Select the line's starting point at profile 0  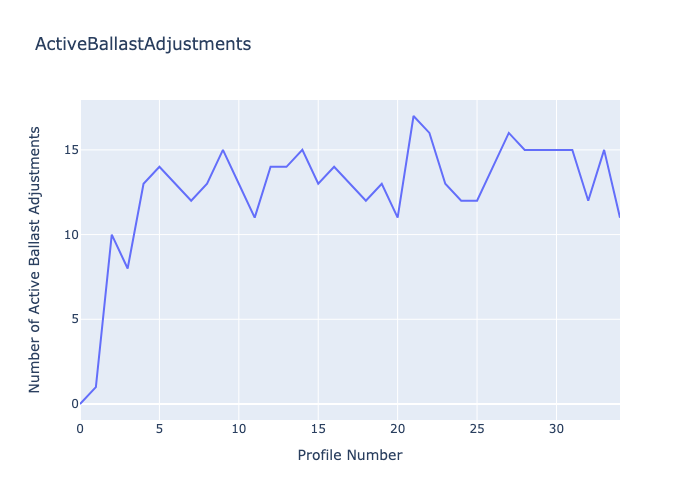pyautogui.click(x=81, y=403)
